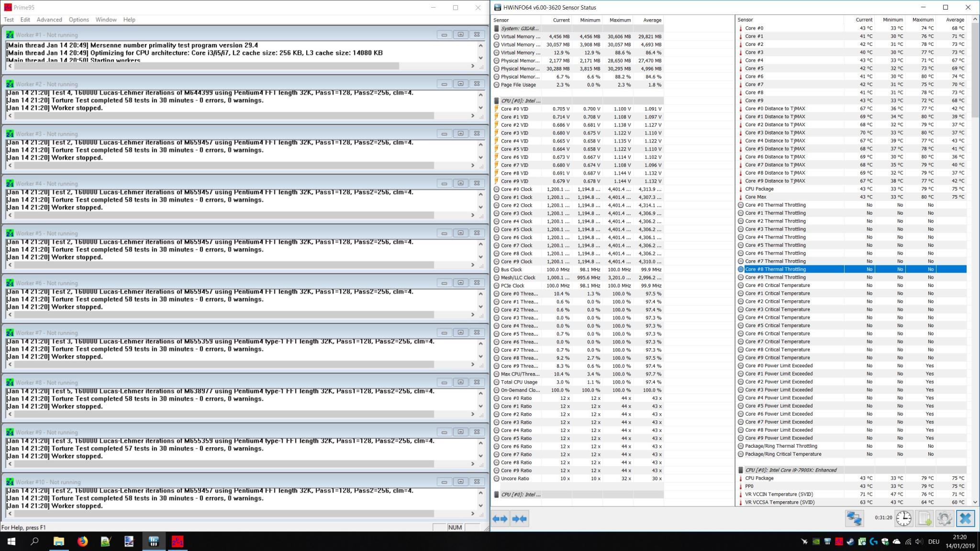Start logging with the sheet-plus icon
The height and width of the screenshot is (551, 980).
924,518
